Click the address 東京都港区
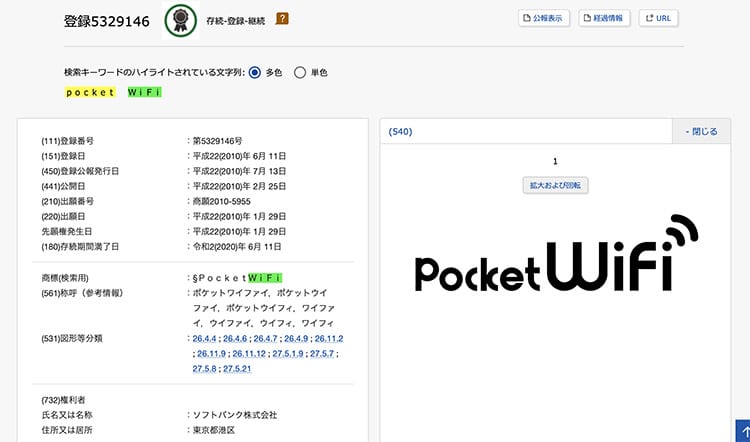The image size is (750, 442). [214, 430]
